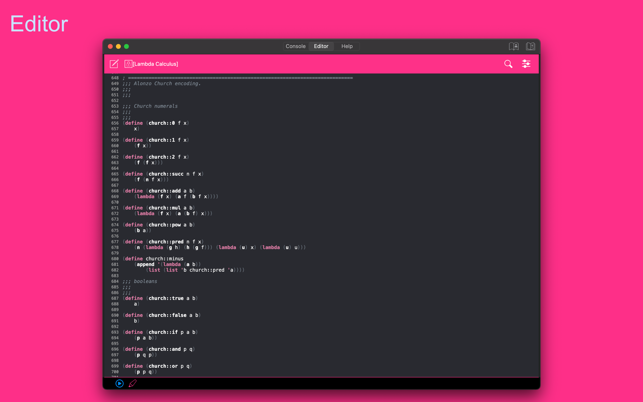Click the church::add definition line
Viewport: 643px width, 402px height.
(x=160, y=191)
